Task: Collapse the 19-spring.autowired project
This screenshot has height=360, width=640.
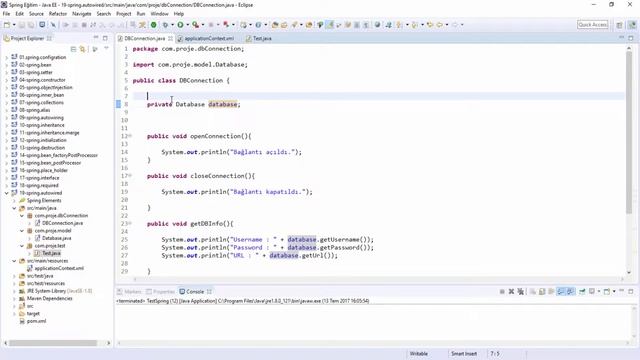Action: pos(7,193)
